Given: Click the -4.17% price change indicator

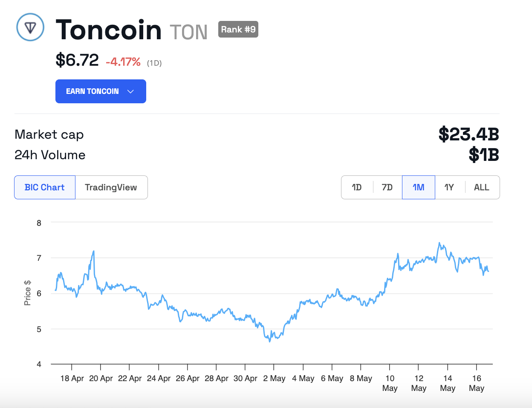Looking at the screenshot, I should point(123,62).
